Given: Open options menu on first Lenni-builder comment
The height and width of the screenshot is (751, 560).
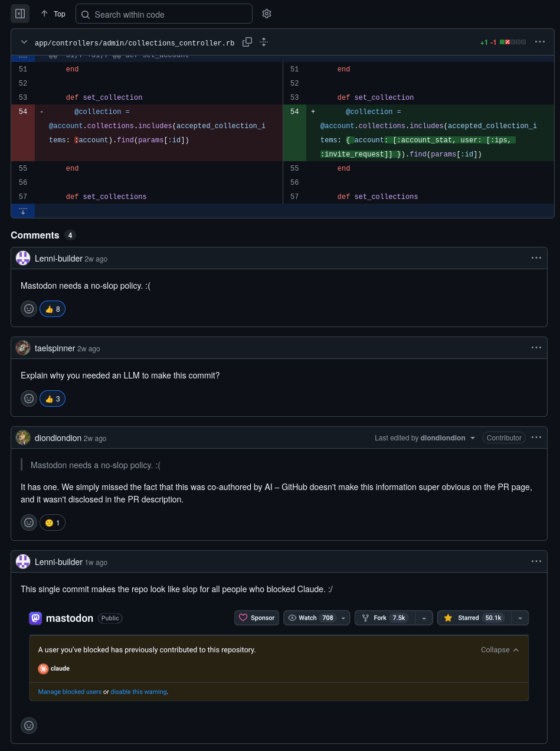Looking at the screenshot, I should coord(536,258).
